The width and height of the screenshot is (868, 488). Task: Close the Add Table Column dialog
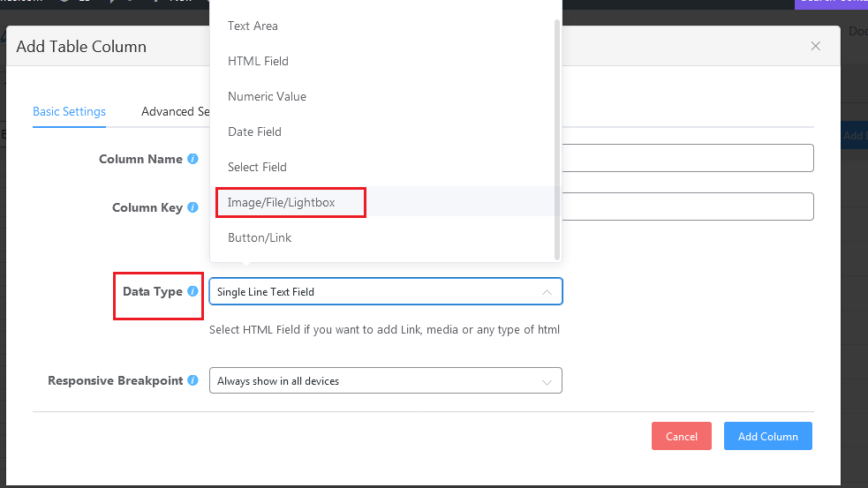coord(815,46)
